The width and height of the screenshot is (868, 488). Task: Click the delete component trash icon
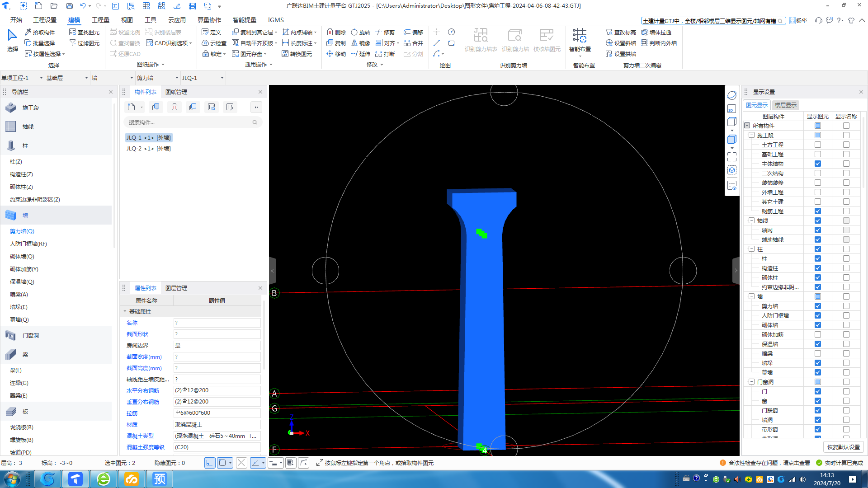(x=175, y=107)
